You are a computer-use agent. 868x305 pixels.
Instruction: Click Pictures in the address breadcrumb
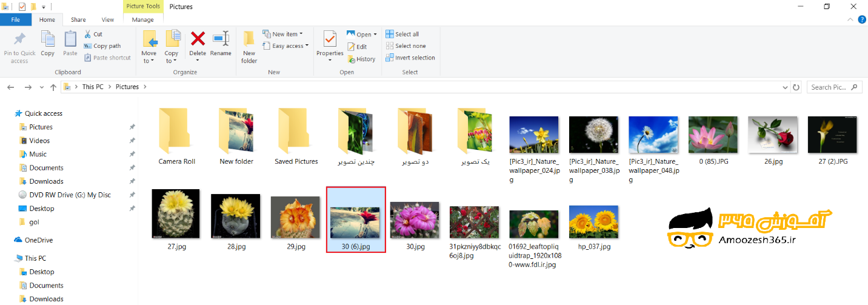click(x=127, y=87)
